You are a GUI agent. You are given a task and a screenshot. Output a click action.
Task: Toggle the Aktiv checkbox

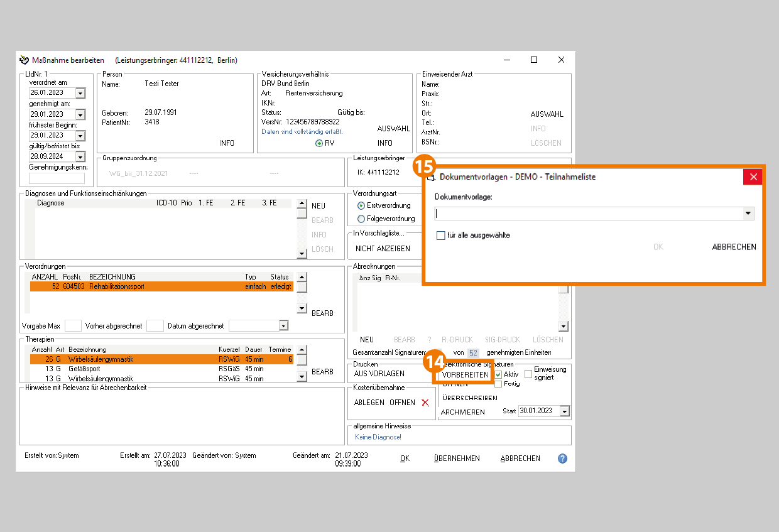pos(498,374)
